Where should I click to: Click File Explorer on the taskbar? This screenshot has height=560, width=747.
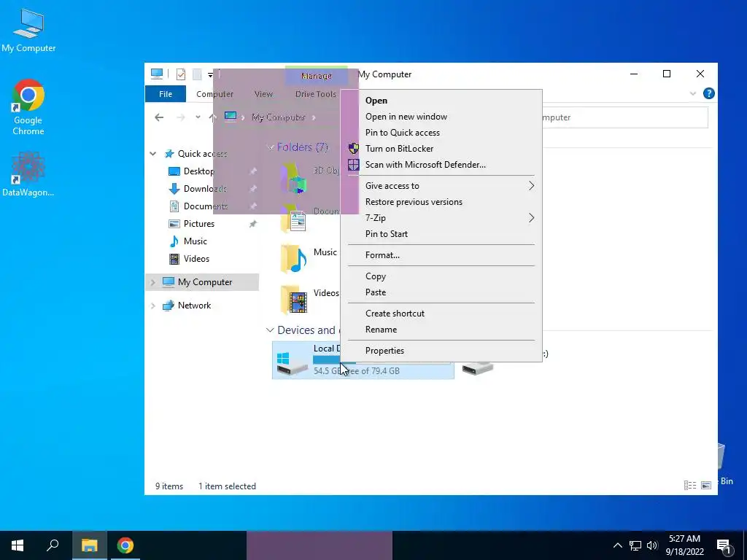click(89, 545)
